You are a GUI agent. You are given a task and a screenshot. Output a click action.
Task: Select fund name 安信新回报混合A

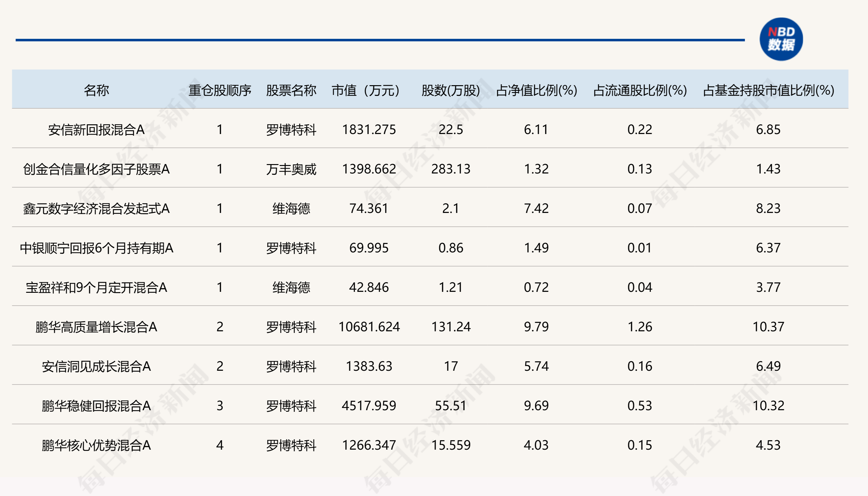pyautogui.click(x=97, y=130)
